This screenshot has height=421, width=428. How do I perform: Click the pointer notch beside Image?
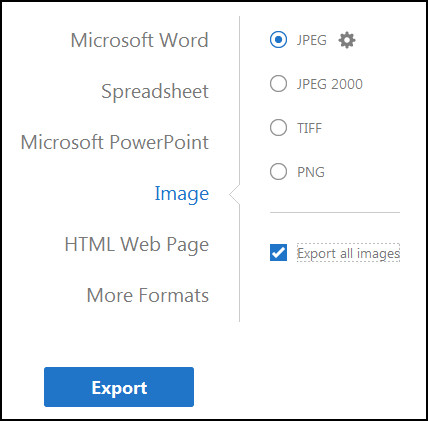[x=234, y=195]
